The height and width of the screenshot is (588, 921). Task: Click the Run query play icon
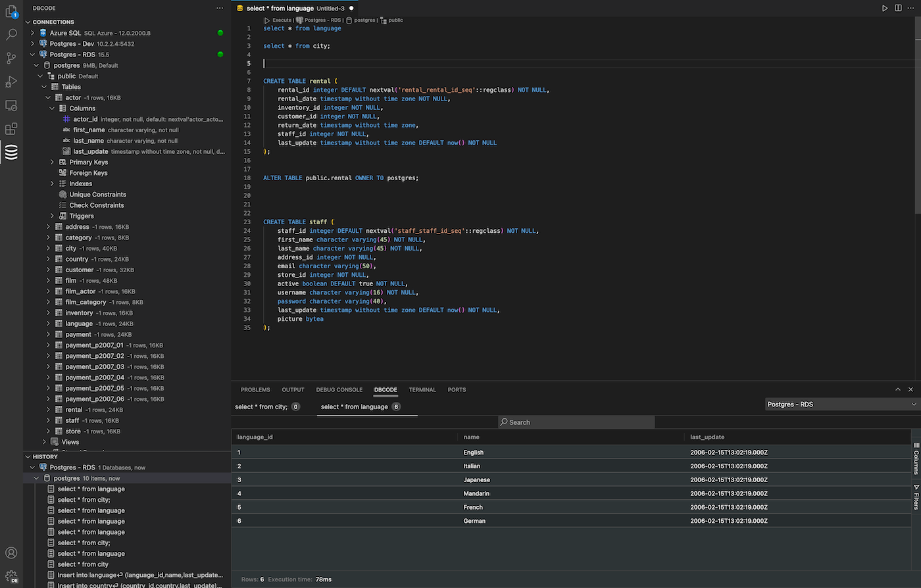[885, 9]
